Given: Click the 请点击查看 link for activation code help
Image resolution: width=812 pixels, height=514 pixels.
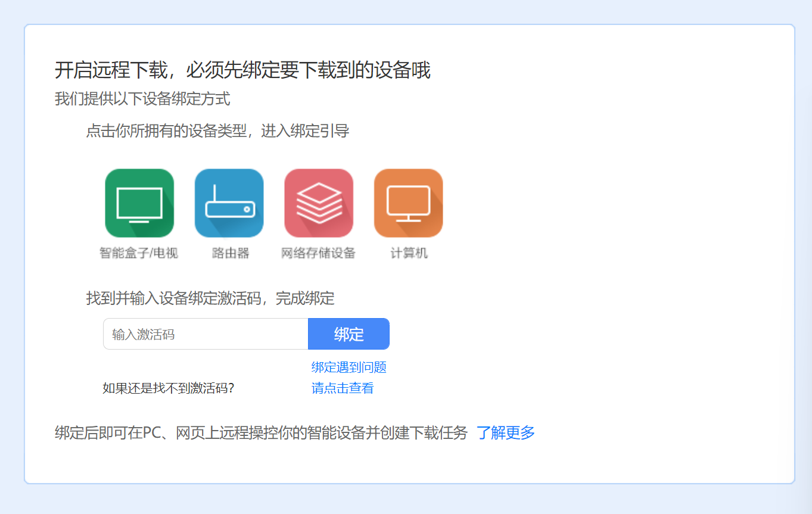Looking at the screenshot, I should (343, 388).
